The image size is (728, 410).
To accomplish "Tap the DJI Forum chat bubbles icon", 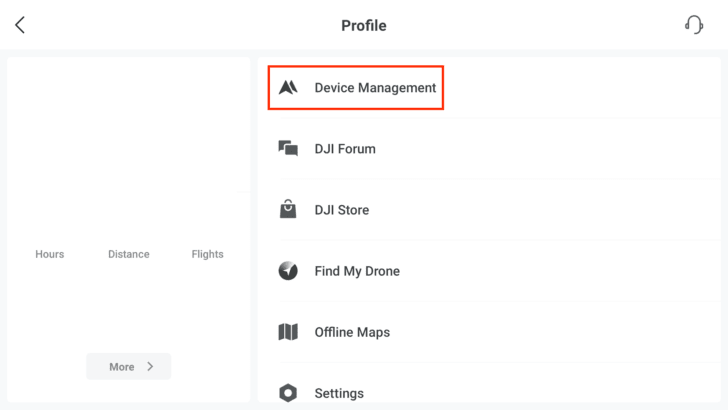I will click(x=288, y=149).
